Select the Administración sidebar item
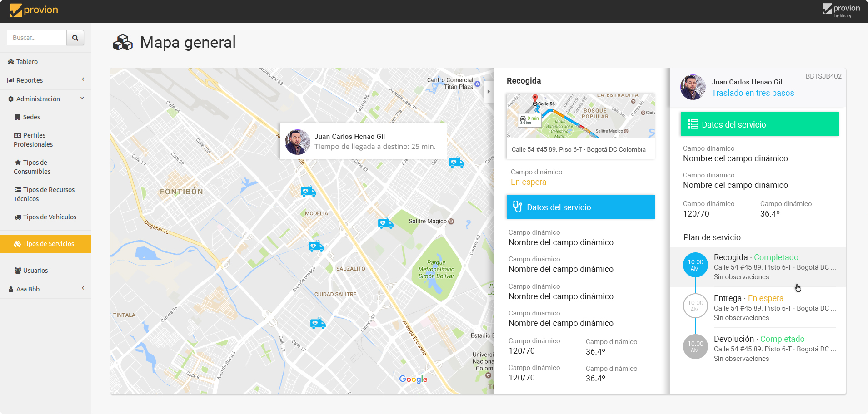 tap(45, 99)
